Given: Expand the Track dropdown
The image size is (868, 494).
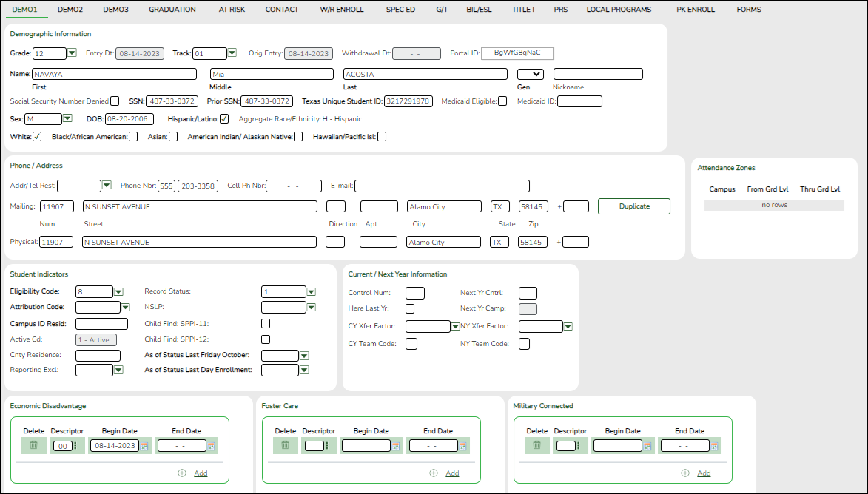Looking at the screenshot, I should click(231, 53).
